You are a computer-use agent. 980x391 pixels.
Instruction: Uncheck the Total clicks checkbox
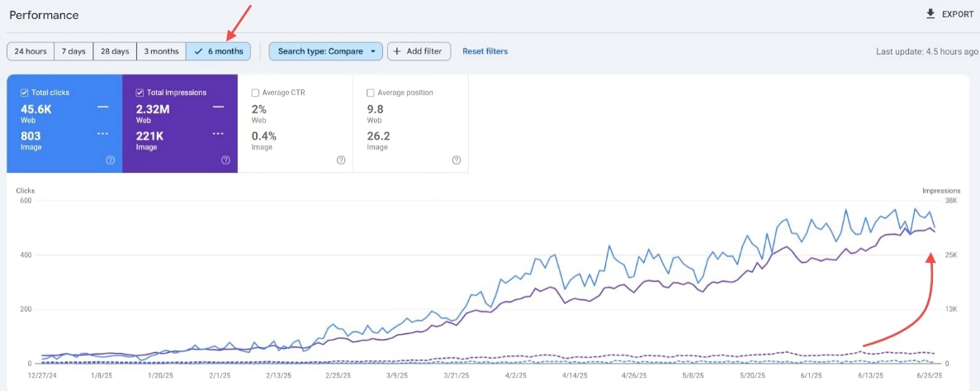[24, 93]
